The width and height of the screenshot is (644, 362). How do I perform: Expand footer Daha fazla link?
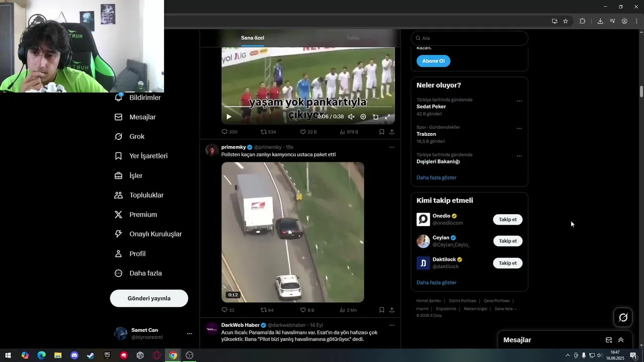(506, 309)
